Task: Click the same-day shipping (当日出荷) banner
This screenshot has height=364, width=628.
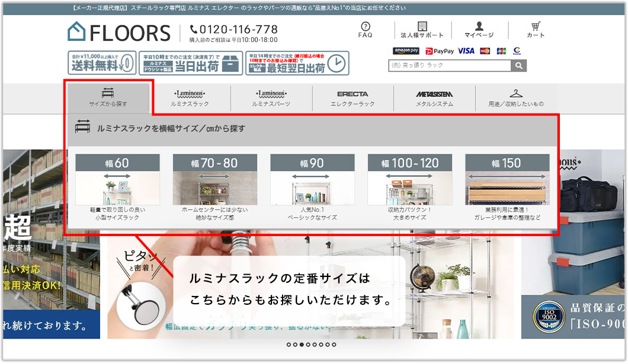Action: (x=191, y=63)
